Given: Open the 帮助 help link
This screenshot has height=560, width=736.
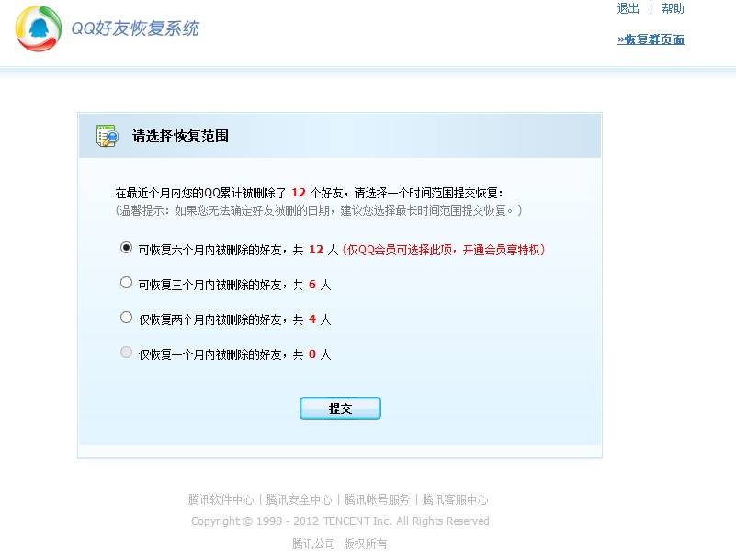Looking at the screenshot, I should (x=673, y=8).
